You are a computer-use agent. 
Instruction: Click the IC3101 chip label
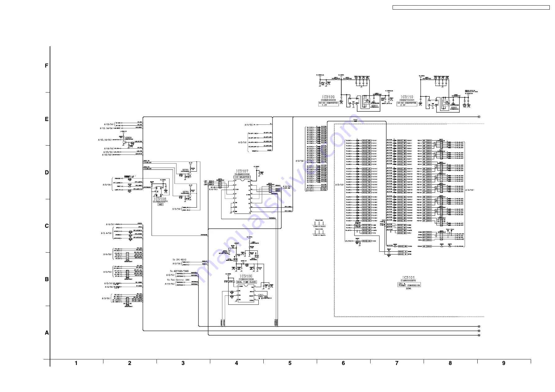pos(408,278)
